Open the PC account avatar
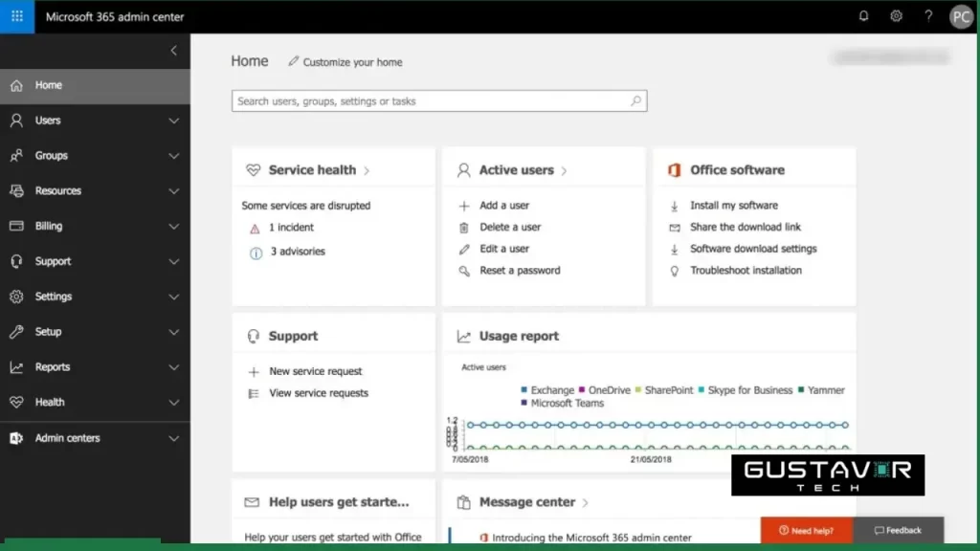980x551 pixels. point(961,17)
